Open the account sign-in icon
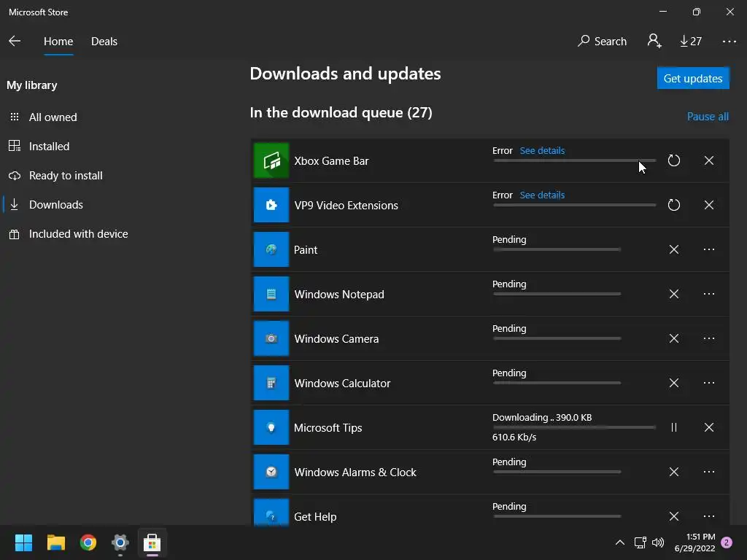 coord(654,41)
